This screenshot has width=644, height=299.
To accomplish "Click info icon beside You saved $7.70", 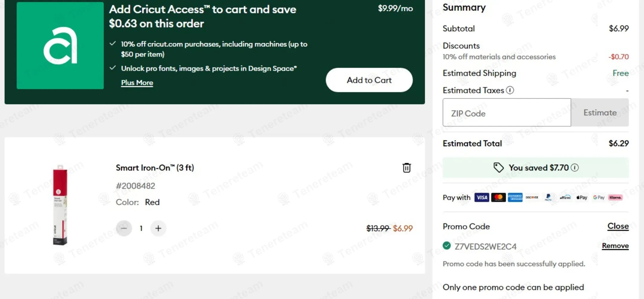I will [575, 167].
